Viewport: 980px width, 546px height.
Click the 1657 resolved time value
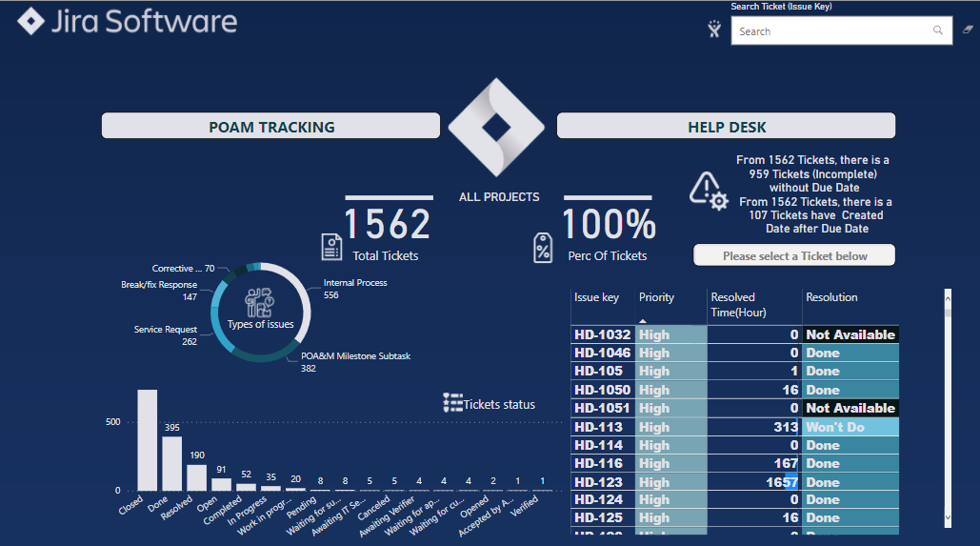coord(782,482)
